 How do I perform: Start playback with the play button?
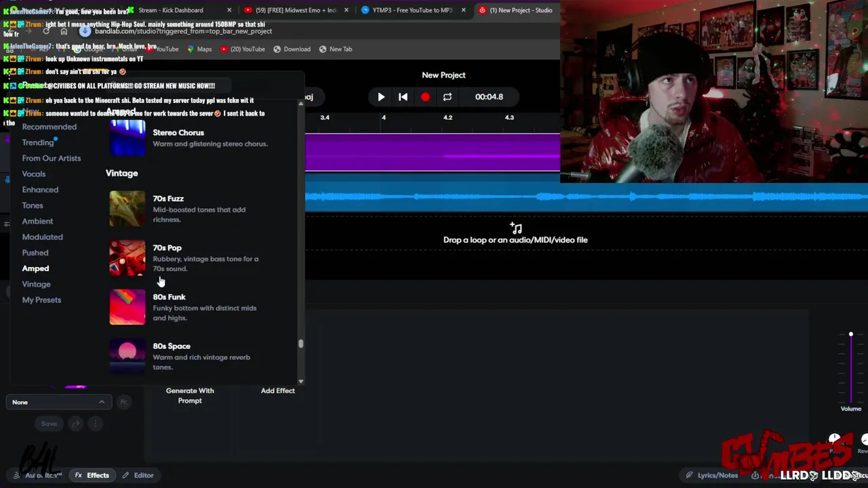(x=381, y=97)
